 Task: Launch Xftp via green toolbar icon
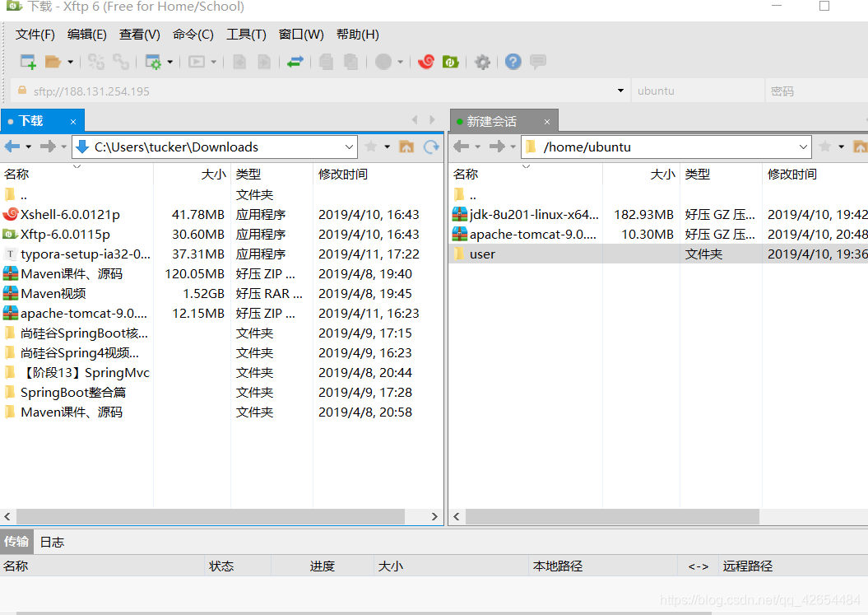coord(451,62)
